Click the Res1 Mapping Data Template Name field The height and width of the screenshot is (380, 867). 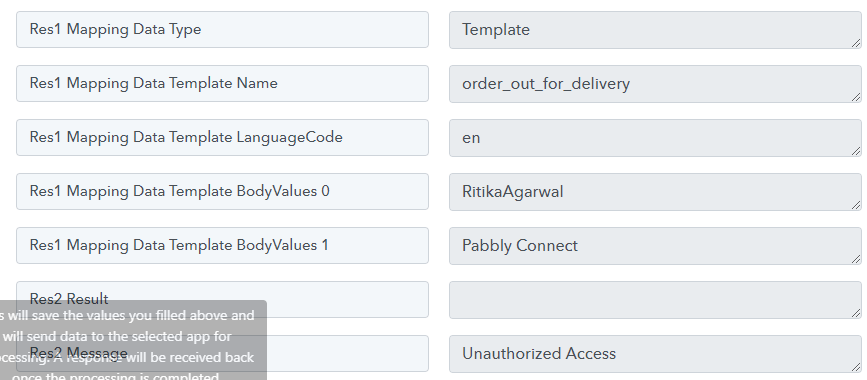click(x=222, y=84)
